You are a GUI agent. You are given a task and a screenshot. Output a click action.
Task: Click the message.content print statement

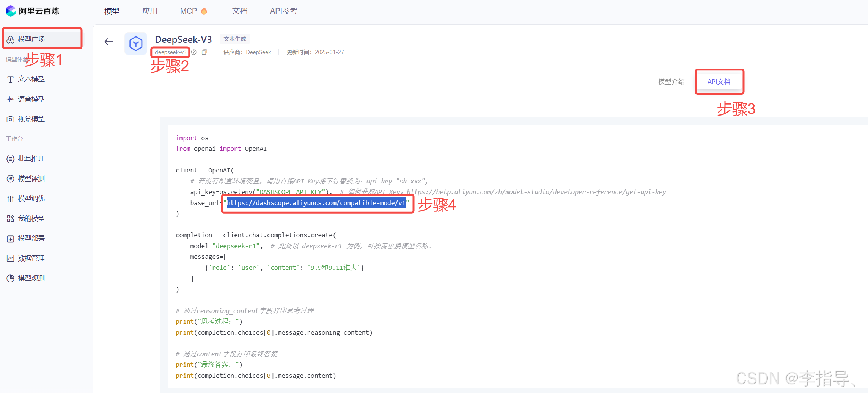pos(256,376)
